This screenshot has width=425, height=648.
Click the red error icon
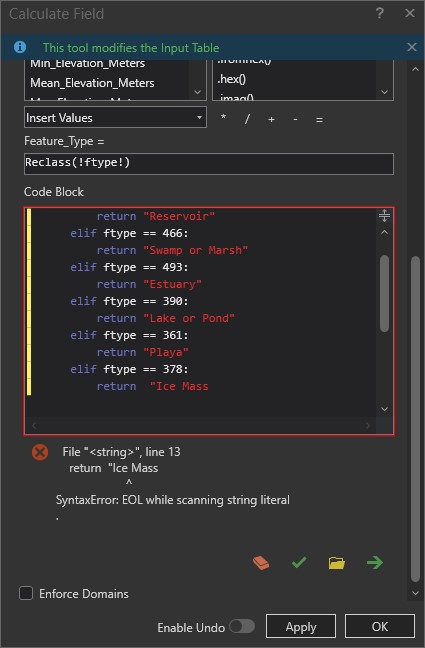point(40,452)
